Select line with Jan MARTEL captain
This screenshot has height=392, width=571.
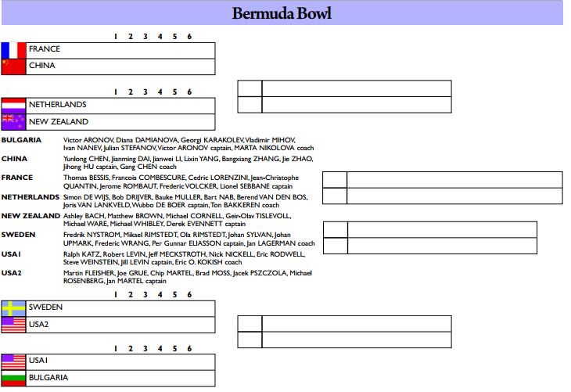tap(115, 281)
